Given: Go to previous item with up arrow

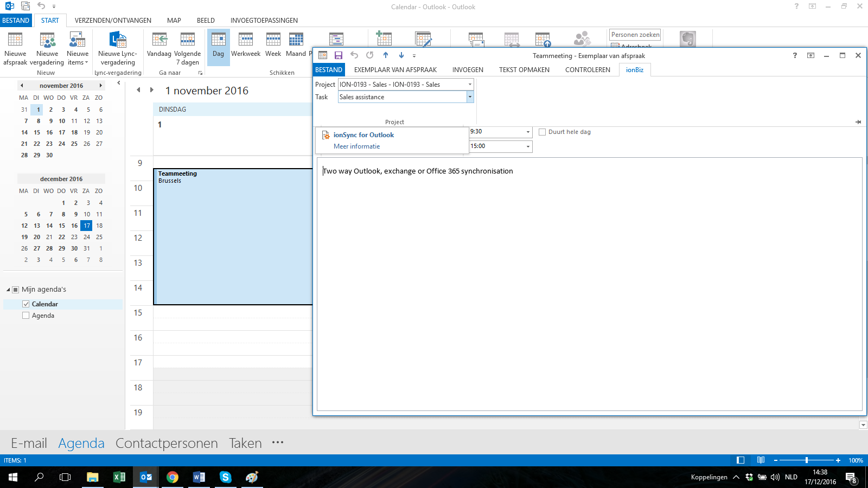Looking at the screenshot, I should pos(386,55).
